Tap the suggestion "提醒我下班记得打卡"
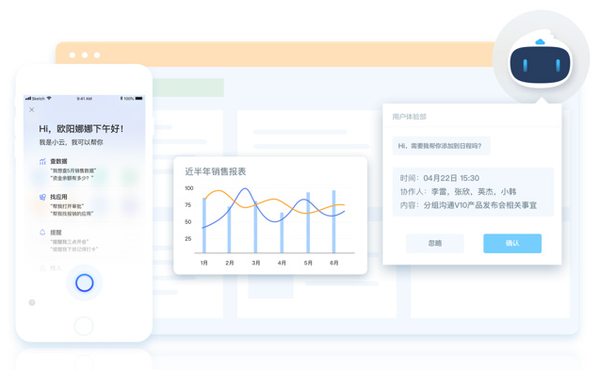Viewport: 600px width, 370px height. [x=74, y=249]
